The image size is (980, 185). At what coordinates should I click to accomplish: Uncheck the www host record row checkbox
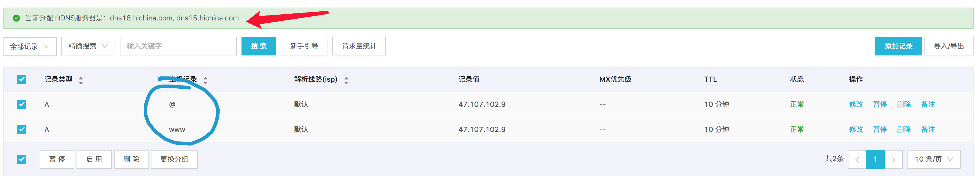tap(22, 130)
